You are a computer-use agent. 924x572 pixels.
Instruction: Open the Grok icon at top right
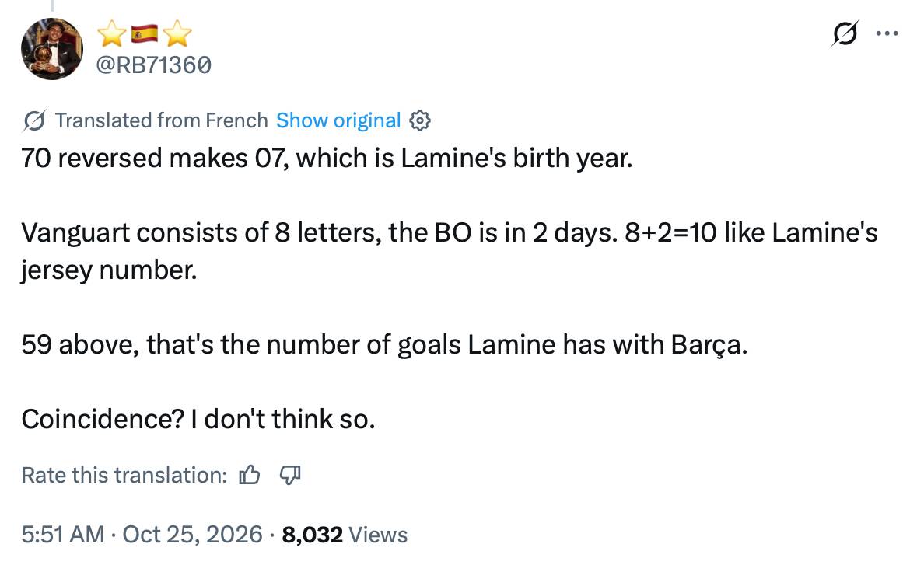[845, 33]
